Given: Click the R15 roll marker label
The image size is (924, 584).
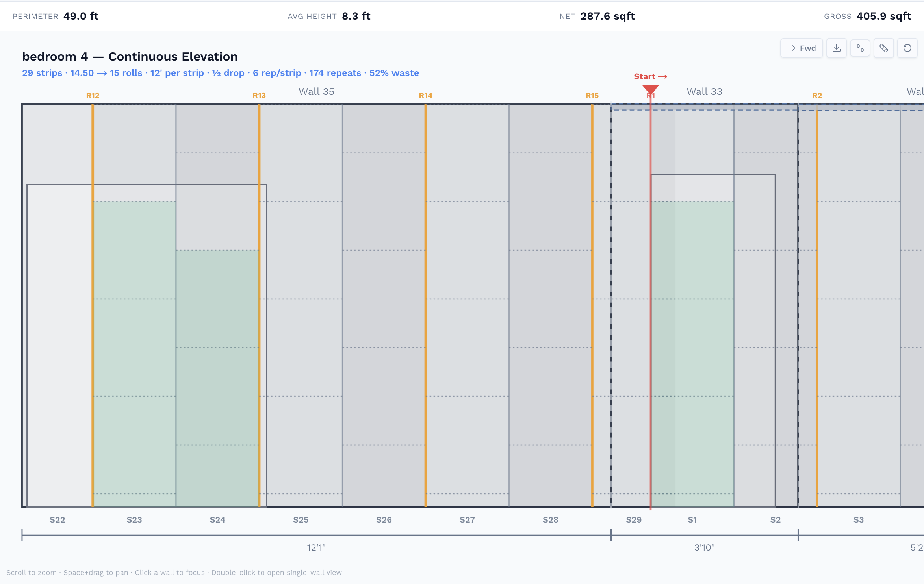Looking at the screenshot, I should (x=592, y=96).
